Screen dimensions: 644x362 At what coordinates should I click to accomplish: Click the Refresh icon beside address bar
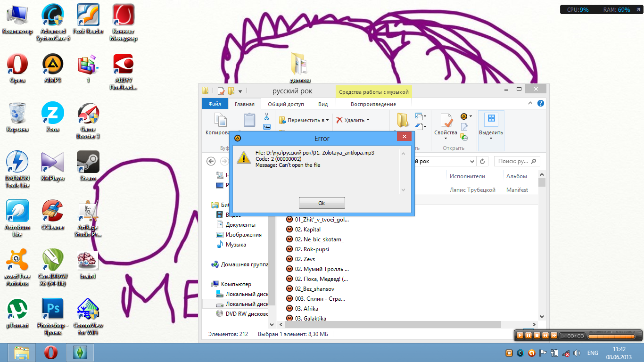[x=482, y=161]
